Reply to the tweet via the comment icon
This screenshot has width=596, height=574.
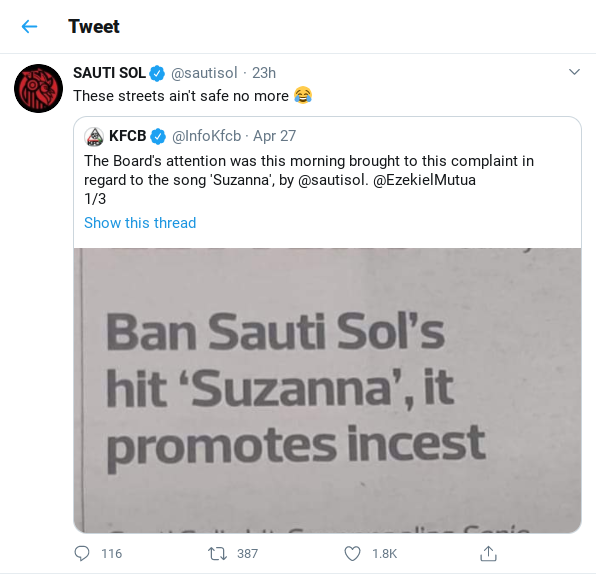pyautogui.click(x=82, y=553)
